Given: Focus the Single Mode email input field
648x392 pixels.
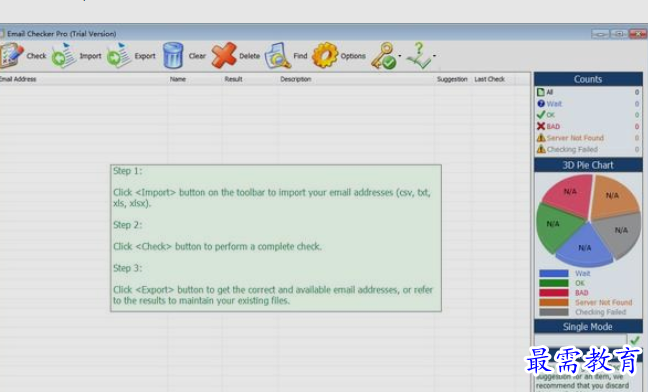Looking at the screenshot, I should (580, 340).
